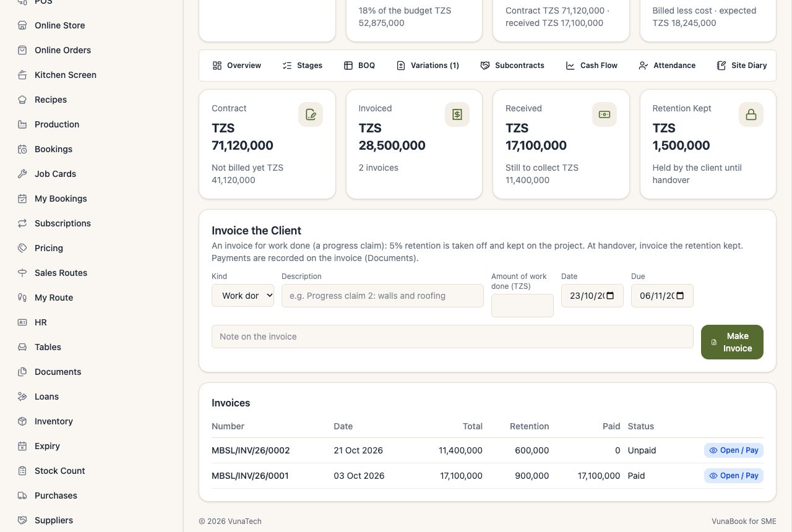Open the Date calendar picker

coord(610,296)
